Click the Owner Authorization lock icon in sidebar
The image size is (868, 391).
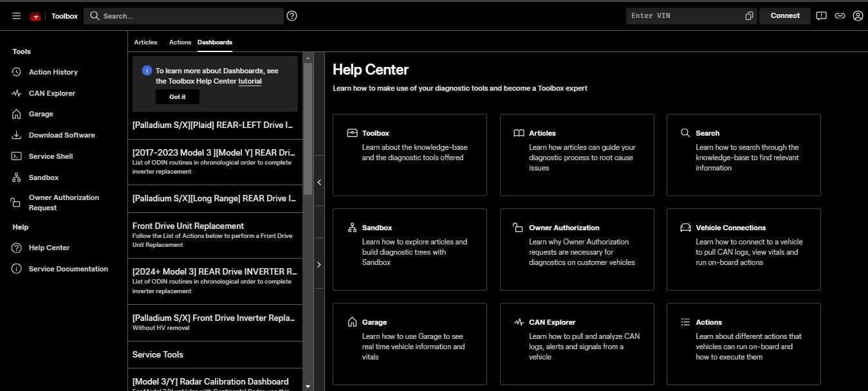(x=15, y=203)
